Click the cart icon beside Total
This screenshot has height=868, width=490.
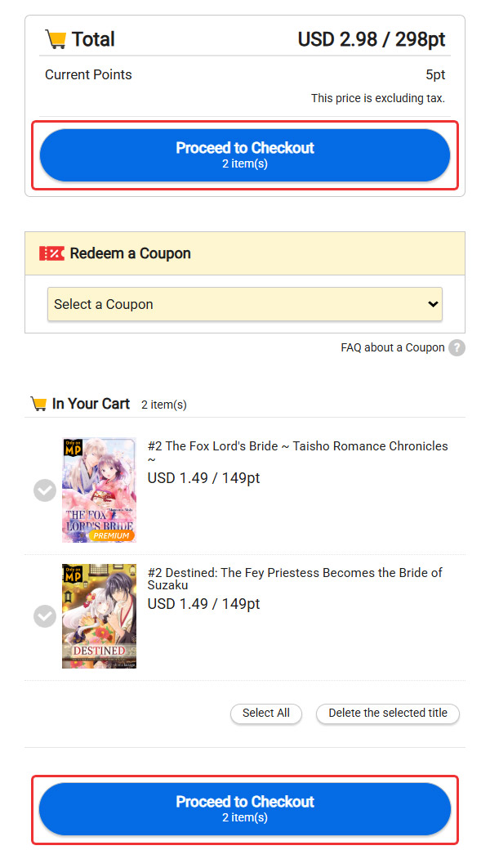pyautogui.click(x=56, y=38)
